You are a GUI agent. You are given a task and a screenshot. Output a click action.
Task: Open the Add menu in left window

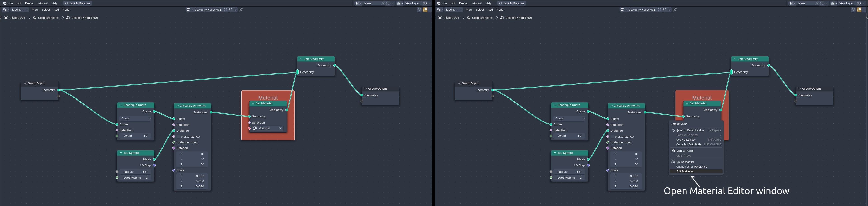[x=56, y=10]
